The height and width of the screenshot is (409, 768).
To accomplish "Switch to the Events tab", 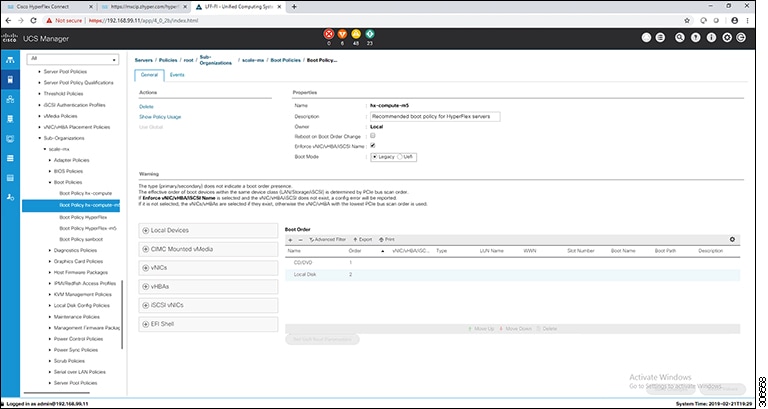I will pyautogui.click(x=176, y=74).
